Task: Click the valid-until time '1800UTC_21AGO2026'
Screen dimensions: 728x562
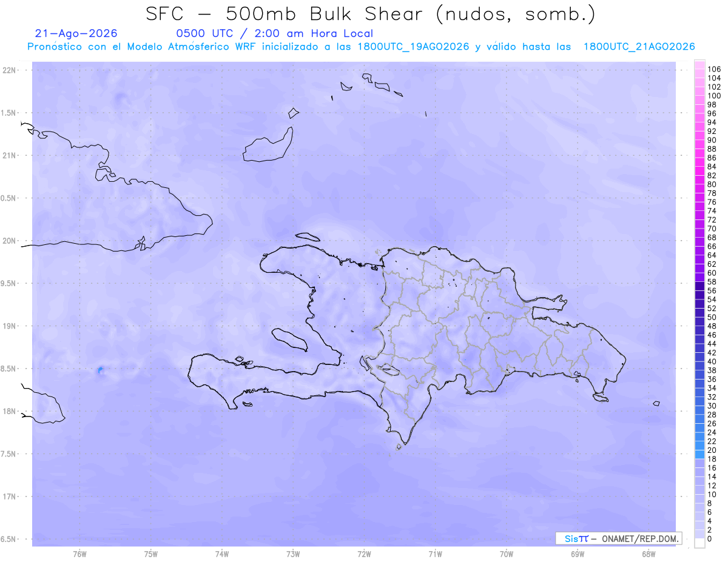Action: pyautogui.click(x=639, y=47)
